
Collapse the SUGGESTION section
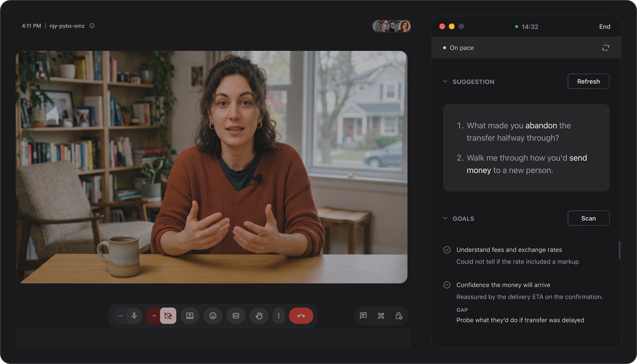445,82
